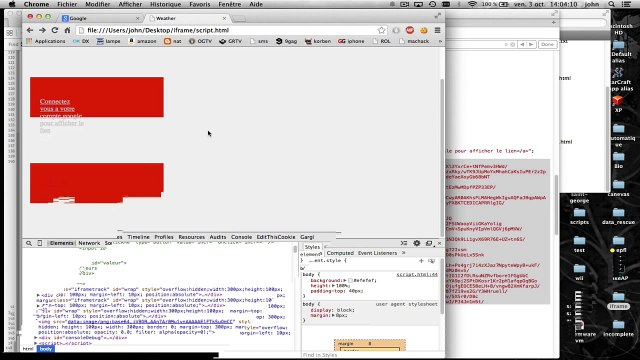This screenshot has width=640, height=360.
Task: Open the Event Listeners tab
Action: (377, 253)
